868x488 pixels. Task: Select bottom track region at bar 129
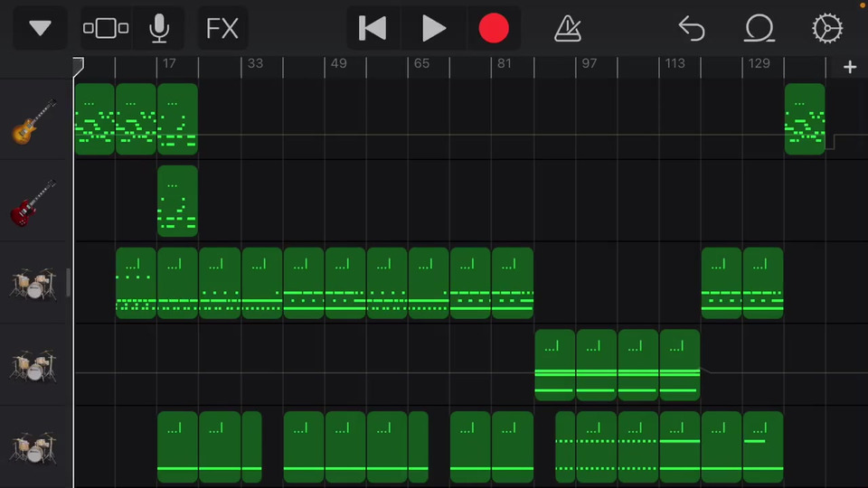click(x=763, y=447)
